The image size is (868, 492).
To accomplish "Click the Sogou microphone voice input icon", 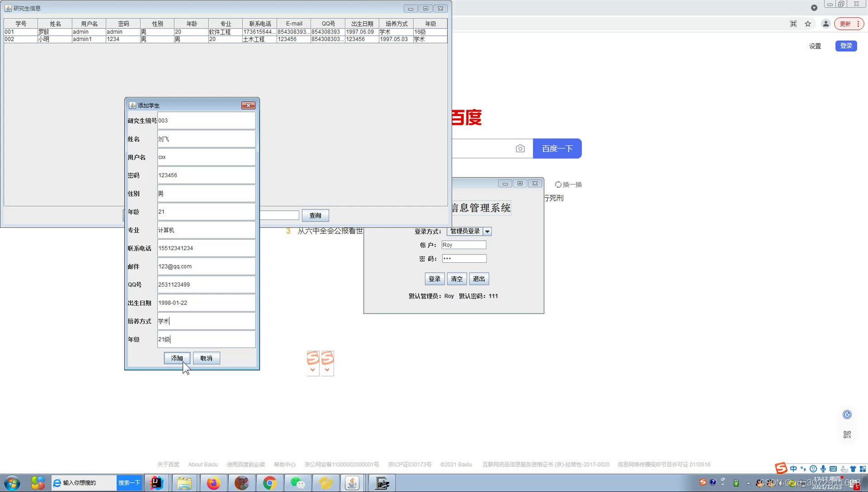I will click(x=823, y=469).
